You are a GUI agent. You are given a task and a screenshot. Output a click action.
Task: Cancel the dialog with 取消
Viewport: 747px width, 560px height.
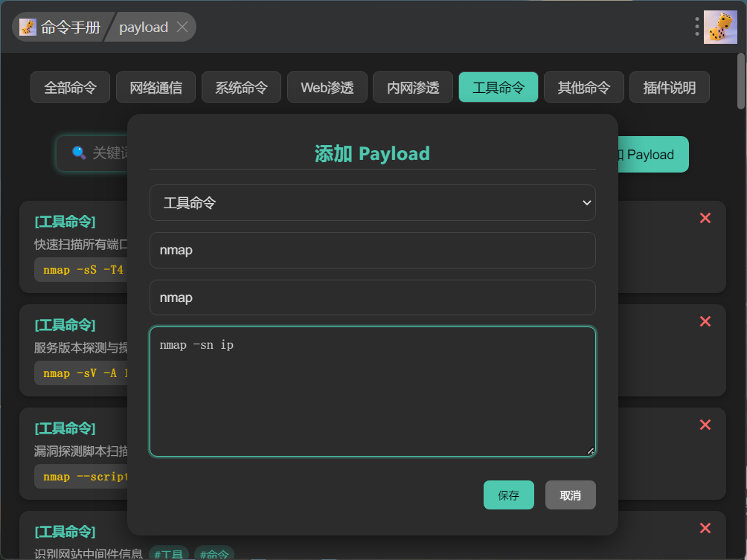point(570,495)
